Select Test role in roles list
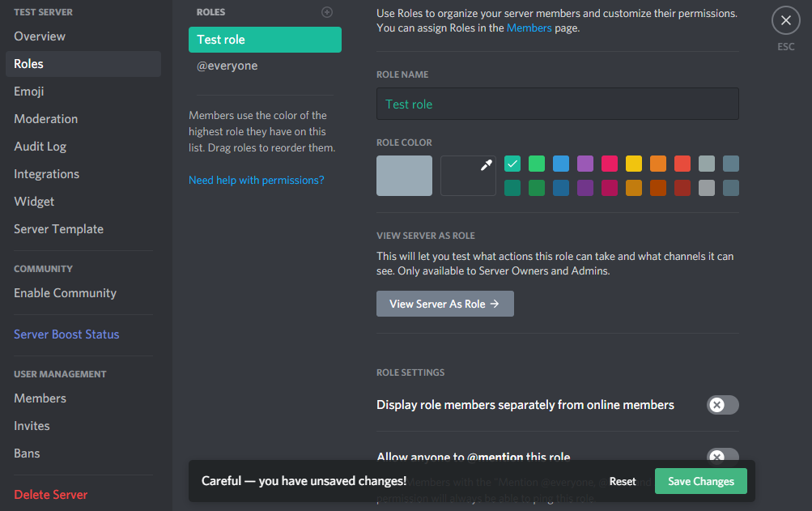The image size is (812, 511). tap(265, 40)
